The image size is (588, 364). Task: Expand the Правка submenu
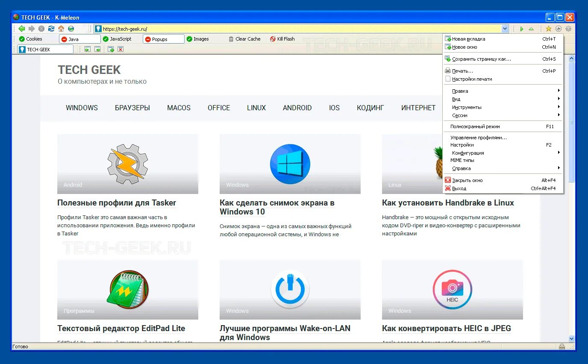pyautogui.click(x=503, y=91)
